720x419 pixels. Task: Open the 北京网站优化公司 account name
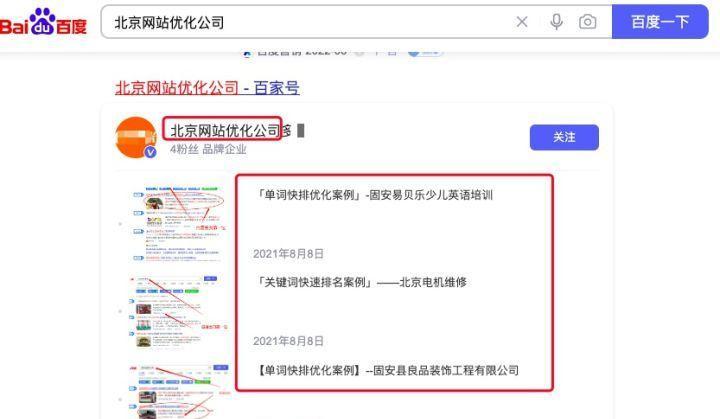pos(225,130)
